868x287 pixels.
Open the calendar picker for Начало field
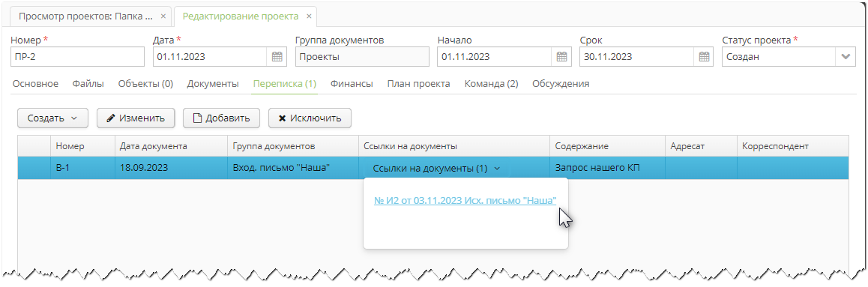tap(561, 56)
